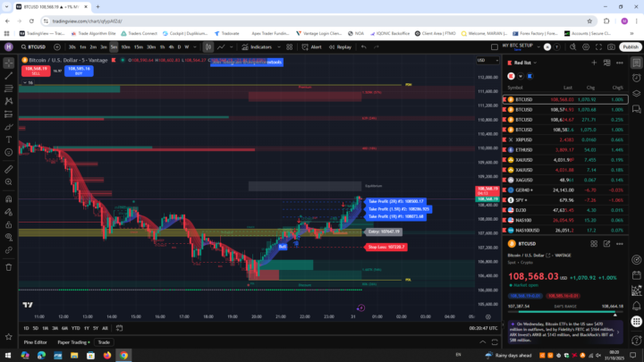Open the object tree layers icon
Image resolution: width=644 pixels, height=362 pixels.
pyautogui.click(x=637, y=94)
